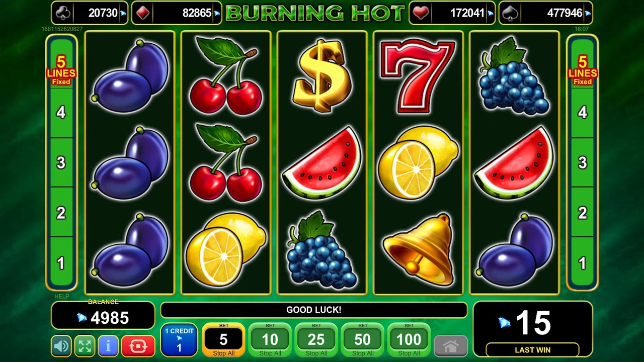Toggle fullscreen with the green arrows icon
Image resolution: width=644 pixels, height=362 pixels.
click(x=85, y=346)
